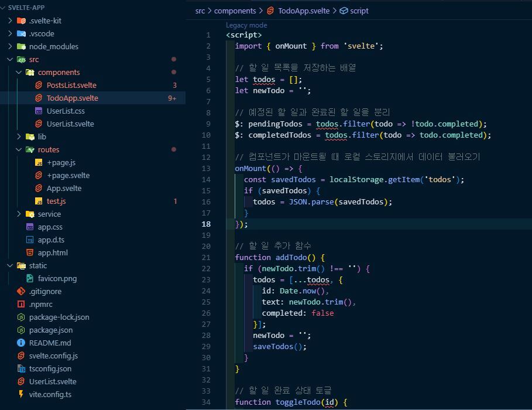Screen dimensions: 532x410
Task: Expand the lib folder
Action: coord(19,137)
